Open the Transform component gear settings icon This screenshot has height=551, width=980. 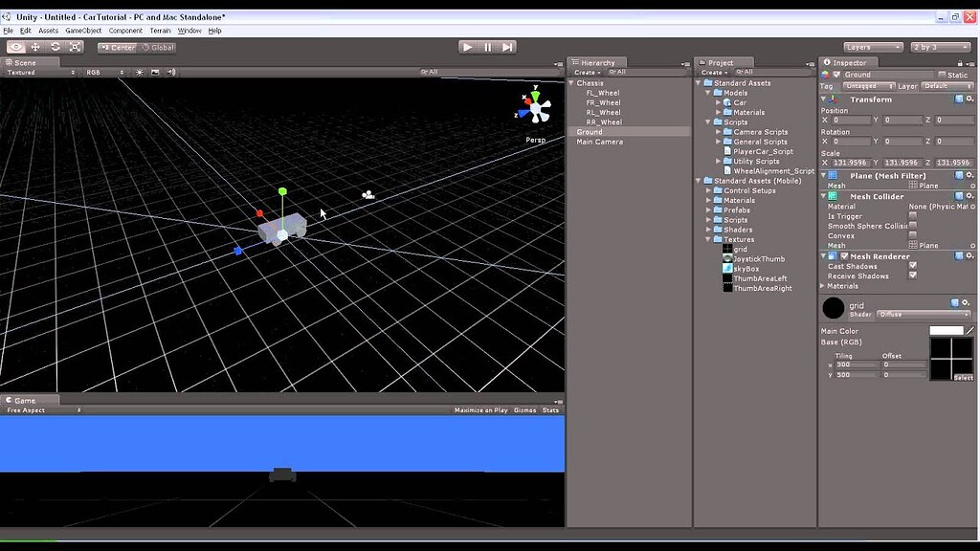(x=970, y=99)
